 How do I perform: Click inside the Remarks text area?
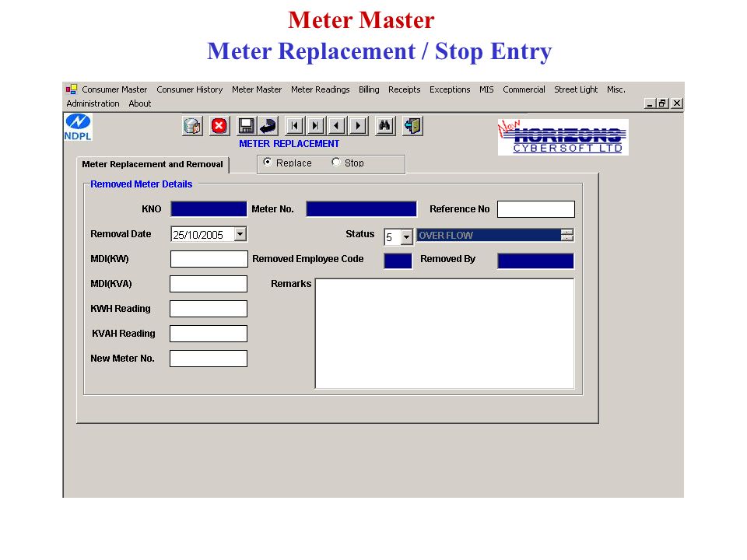click(x=445, y=334)
